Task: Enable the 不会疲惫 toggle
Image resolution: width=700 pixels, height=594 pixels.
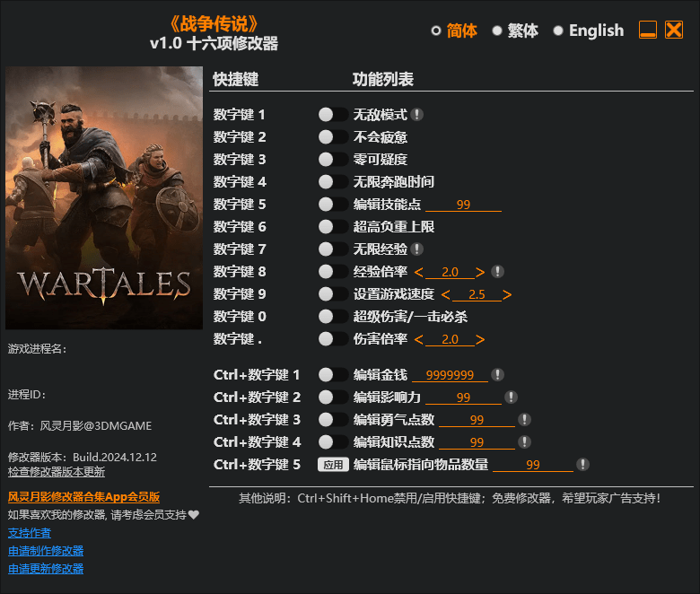Action: pyautogui.click(x=333, y=137)
